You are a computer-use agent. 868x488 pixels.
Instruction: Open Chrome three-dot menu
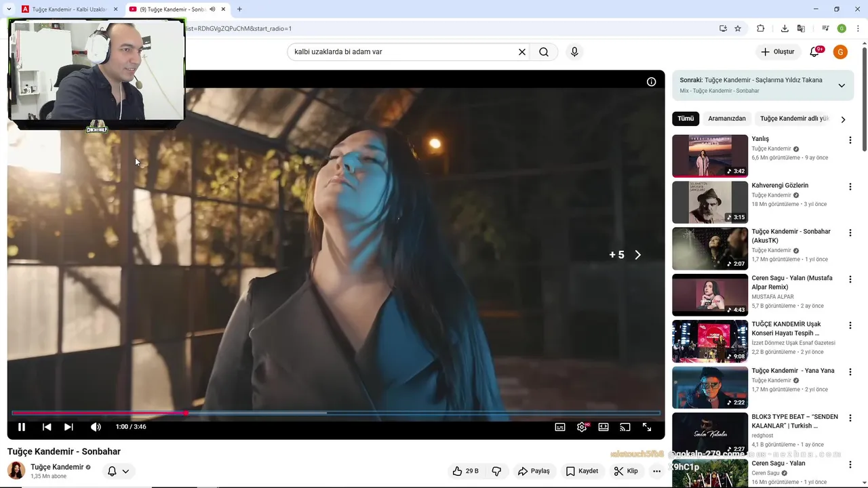858,28
